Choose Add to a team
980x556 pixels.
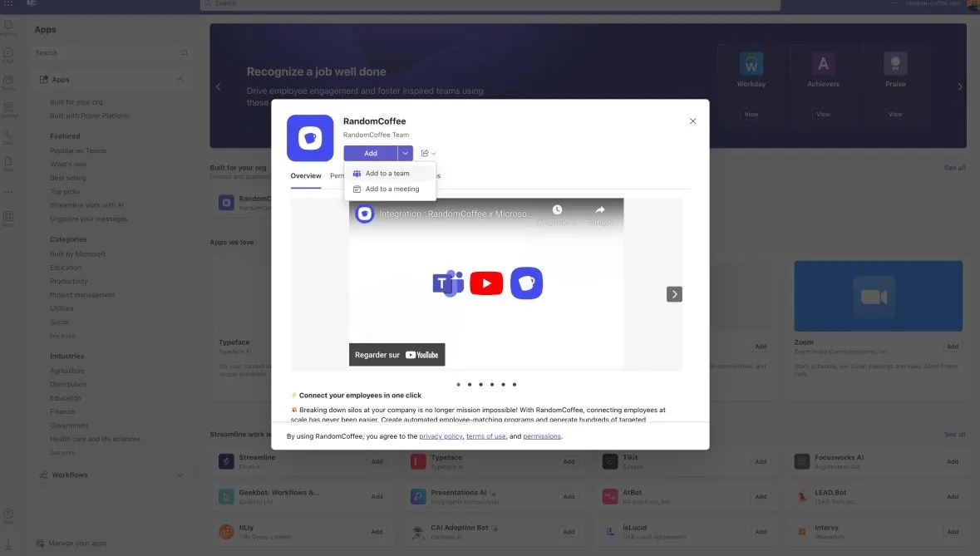click(389, 173)
